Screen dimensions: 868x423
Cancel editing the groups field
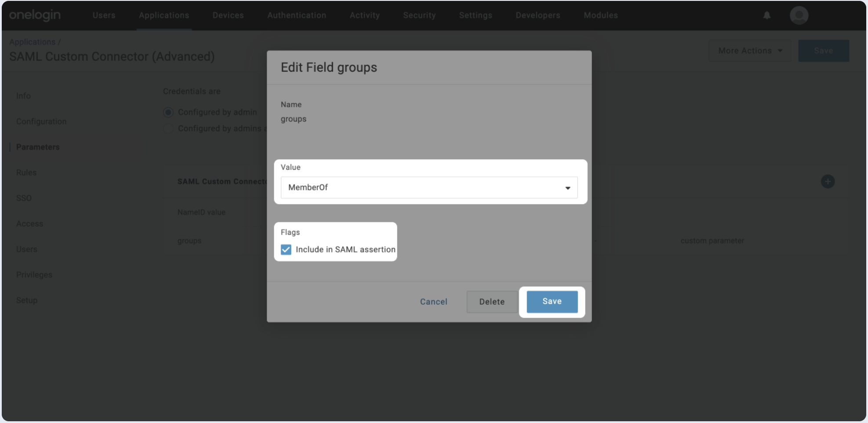tap(433, 302)
